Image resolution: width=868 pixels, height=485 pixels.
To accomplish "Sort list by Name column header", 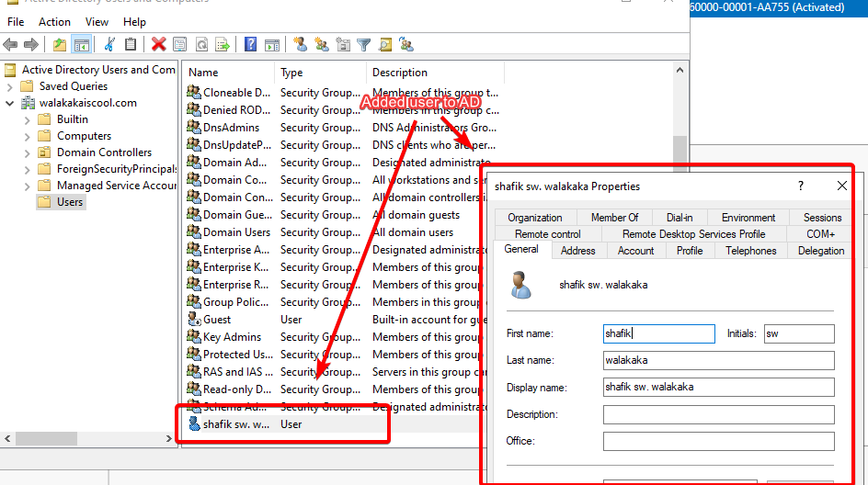I will (228, 73).
